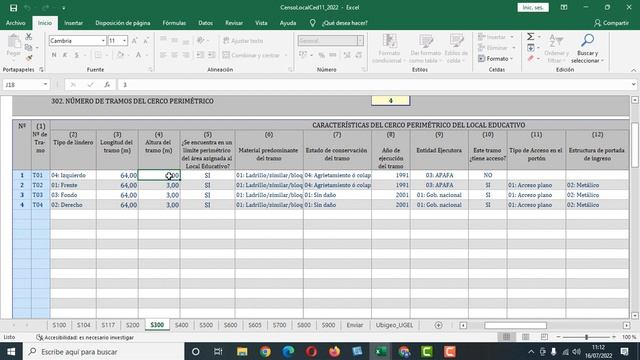Screen dimensions: 640x360
Task: Switch to sheet tab S400
Action: 181,325
